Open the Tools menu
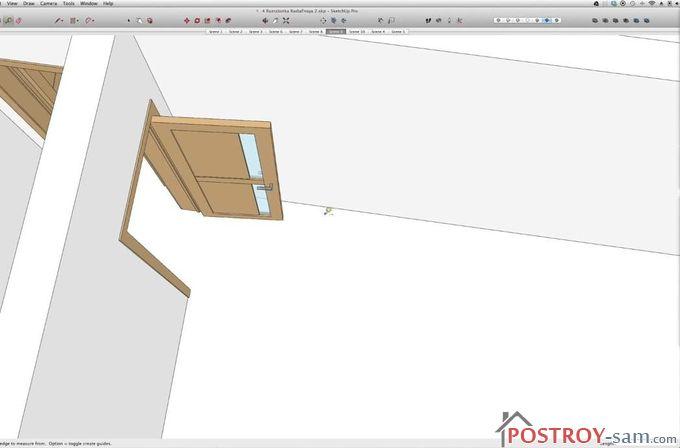Screen dimensions: 680x448 pyautogui.click(x=68, y=4)
